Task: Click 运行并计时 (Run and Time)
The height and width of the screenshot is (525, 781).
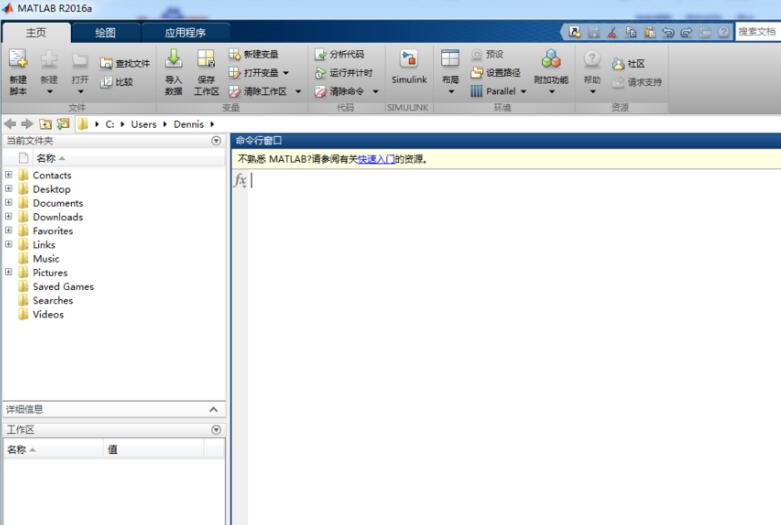Action: click(x=344, y=73)
